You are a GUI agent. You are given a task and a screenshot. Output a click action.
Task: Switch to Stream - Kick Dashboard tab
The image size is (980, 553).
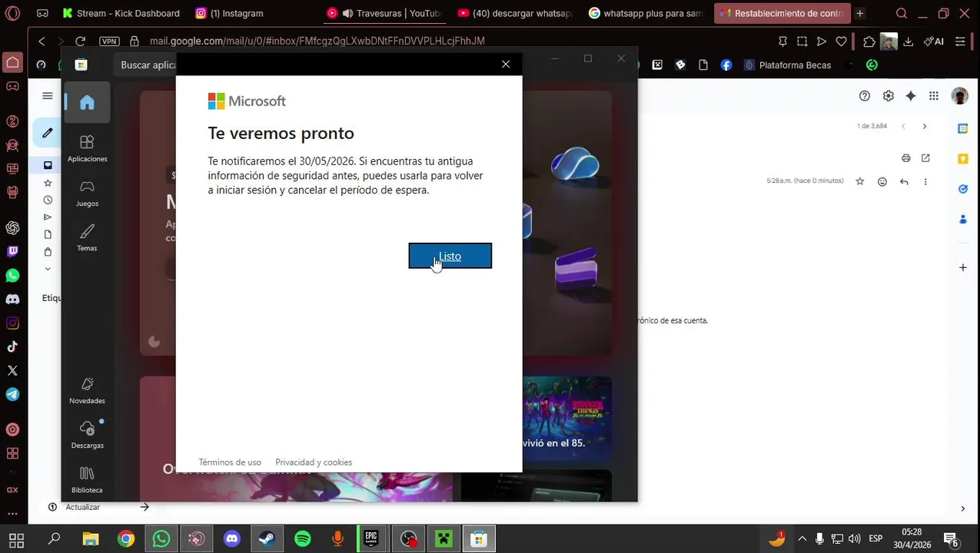[122, 13]
